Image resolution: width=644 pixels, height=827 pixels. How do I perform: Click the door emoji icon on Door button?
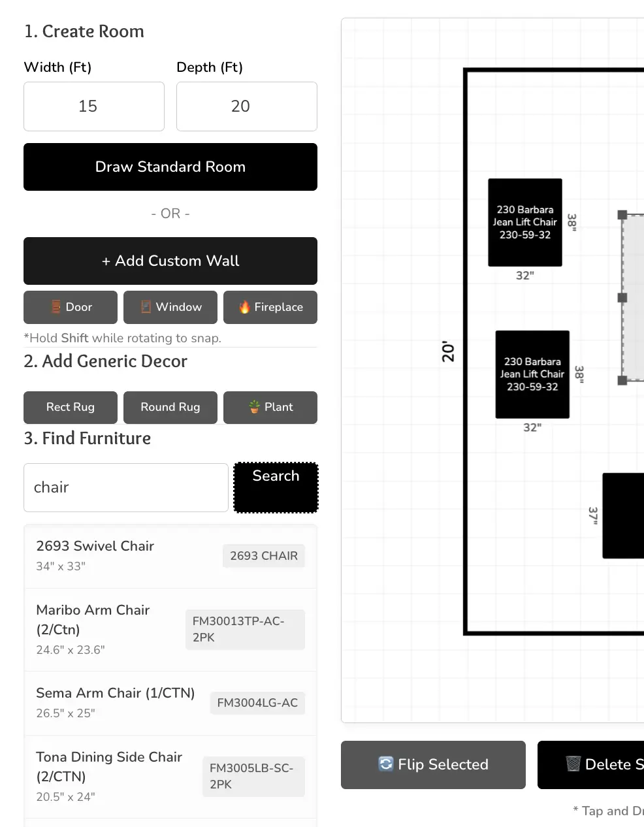pyautogui.click(x=56, y=307)
